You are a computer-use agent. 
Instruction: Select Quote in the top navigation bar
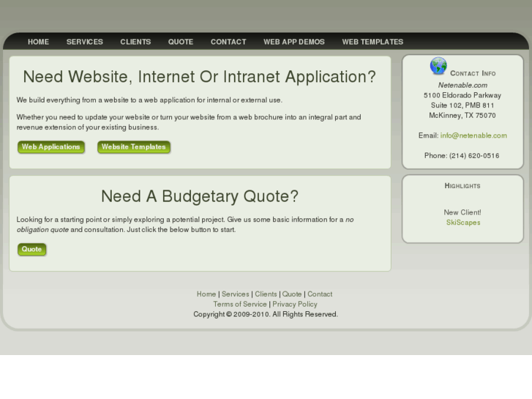[x=181, y=42]
